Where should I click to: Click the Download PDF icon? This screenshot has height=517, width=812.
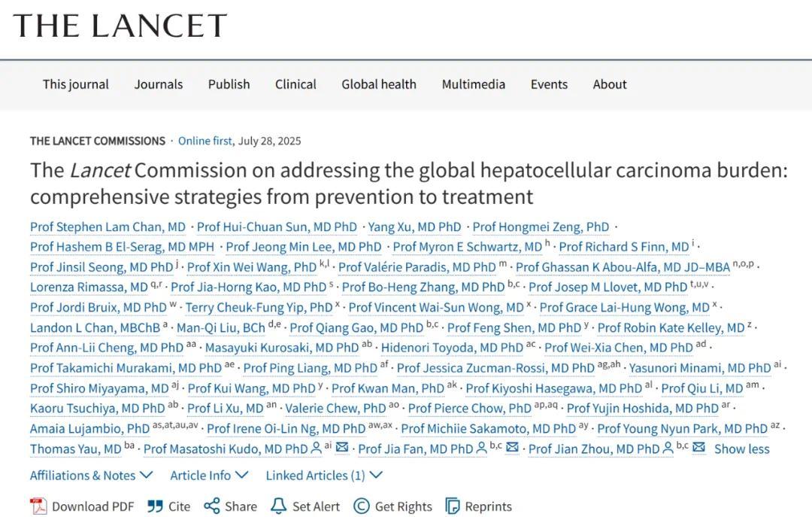(x=38, y=506)
